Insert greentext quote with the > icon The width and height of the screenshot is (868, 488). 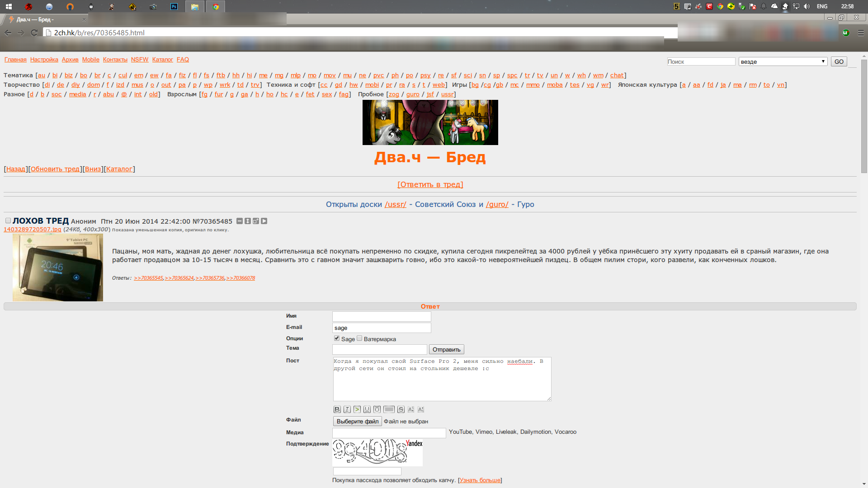coord(357,409)
